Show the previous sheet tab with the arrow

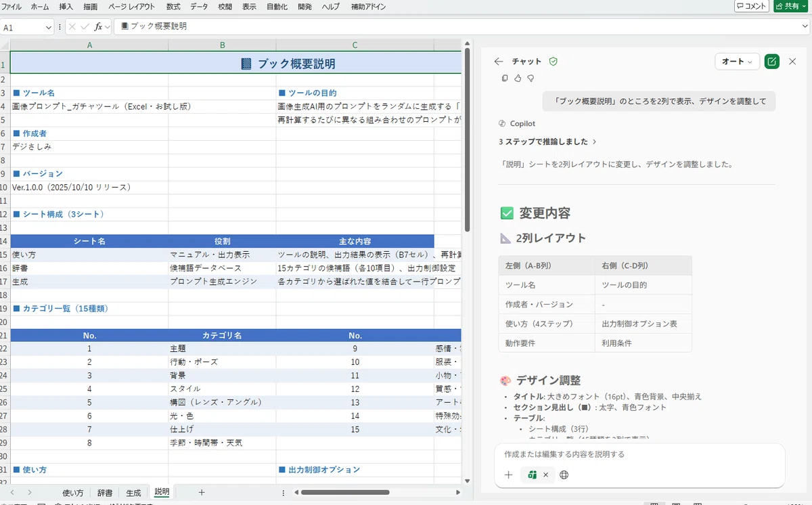pos(12,492)
